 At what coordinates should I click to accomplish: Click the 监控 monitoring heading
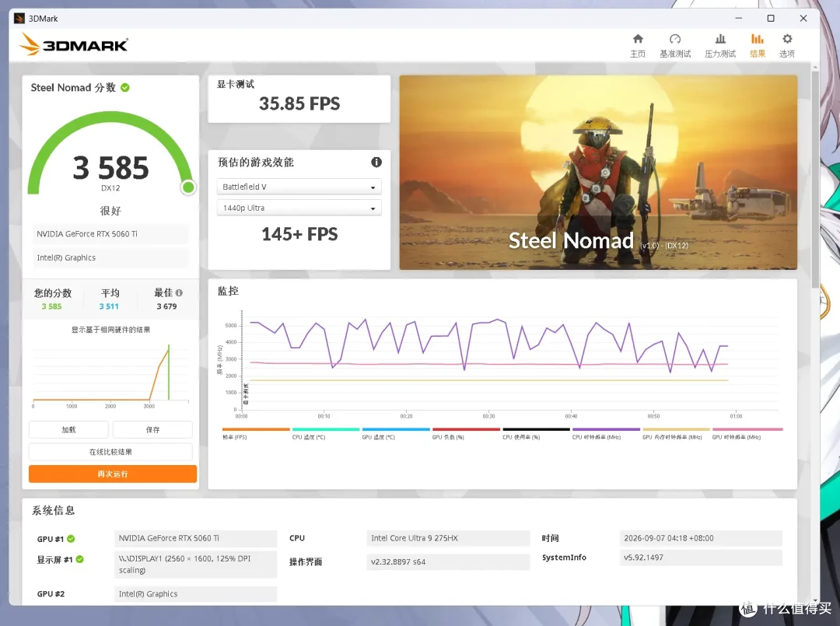228,292
